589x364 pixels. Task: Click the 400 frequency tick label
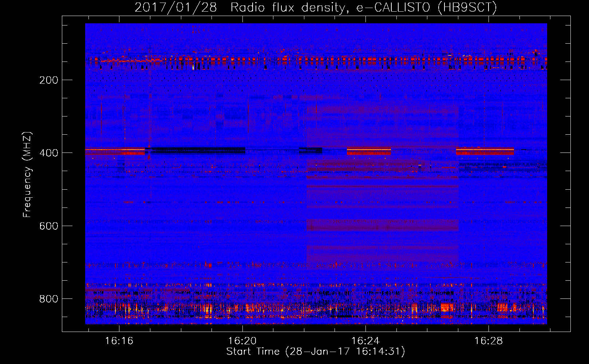click(49, 153)
